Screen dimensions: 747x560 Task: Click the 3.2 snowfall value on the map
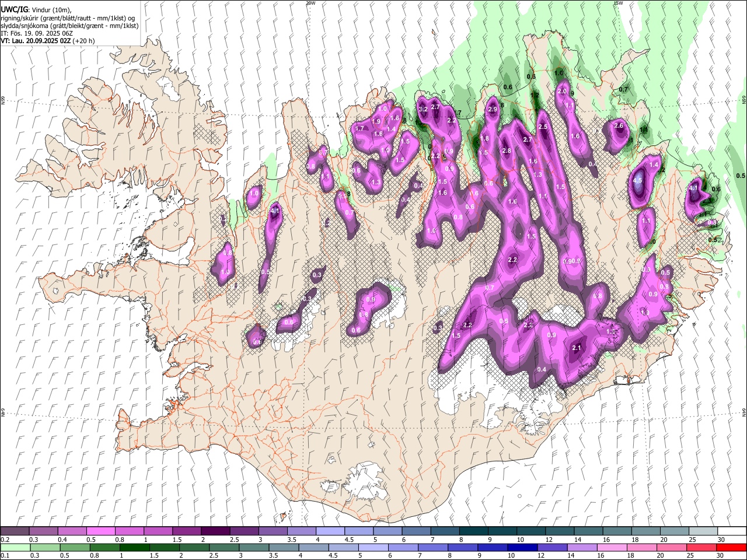pos(424,109)
